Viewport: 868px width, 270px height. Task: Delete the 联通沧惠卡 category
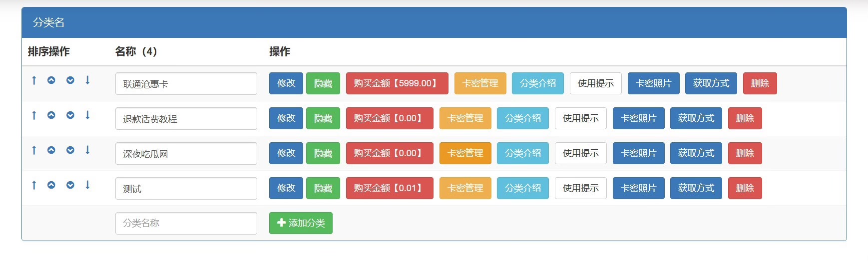tap(760, 83)
